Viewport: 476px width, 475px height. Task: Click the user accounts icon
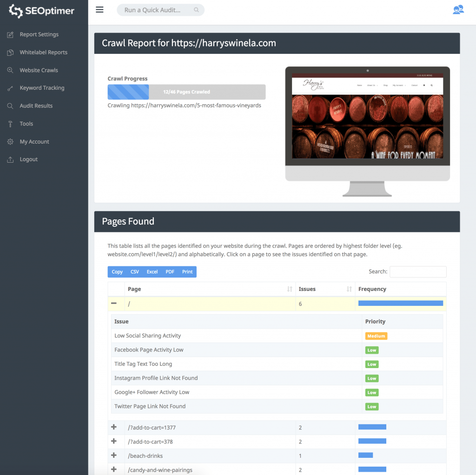(458, 10)
